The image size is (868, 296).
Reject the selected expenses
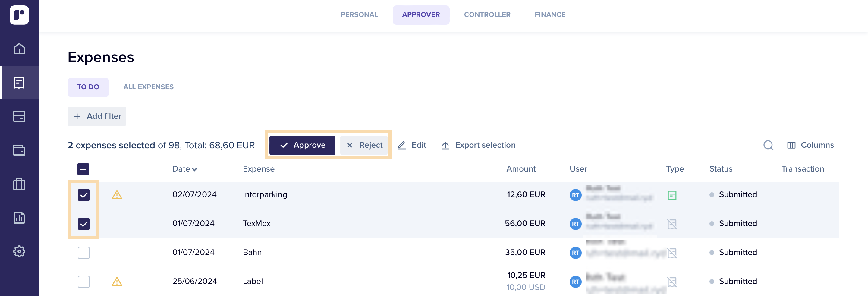[x=364, y=145]
